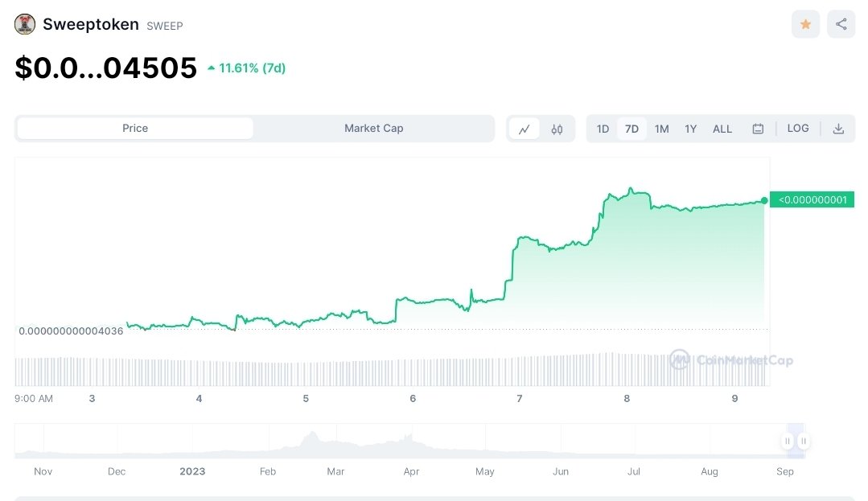Screen dimensions: 868x501
Task: Toggle LOG scale on chart
Action: point(798,129)
